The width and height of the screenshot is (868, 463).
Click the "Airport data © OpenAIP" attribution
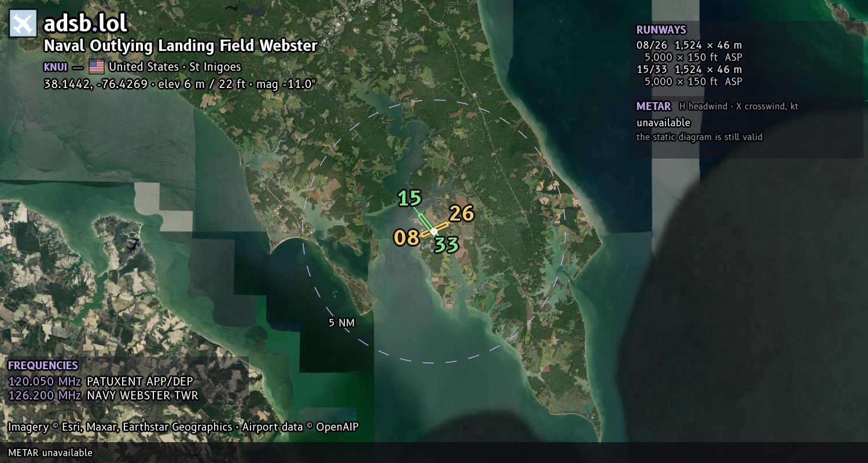click(300, 427)
